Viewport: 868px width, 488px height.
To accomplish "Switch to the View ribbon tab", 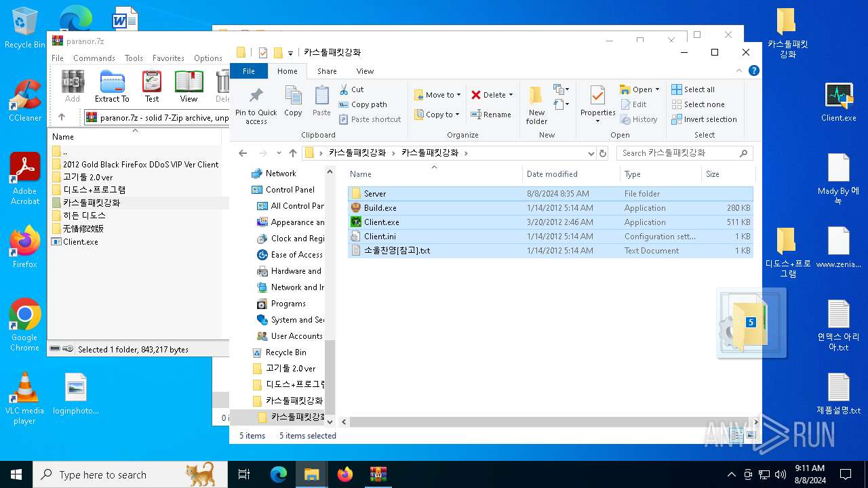I will (365, 71).
